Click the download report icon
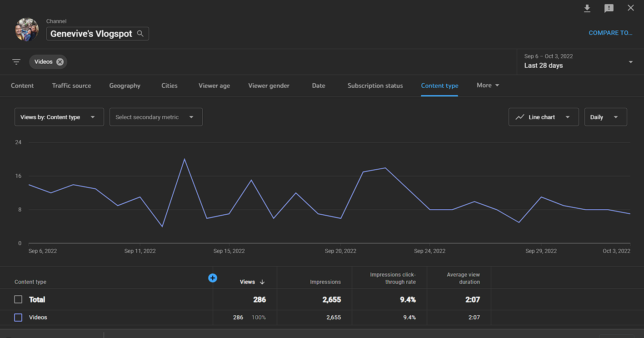644x338 pixels. (587, 8)
